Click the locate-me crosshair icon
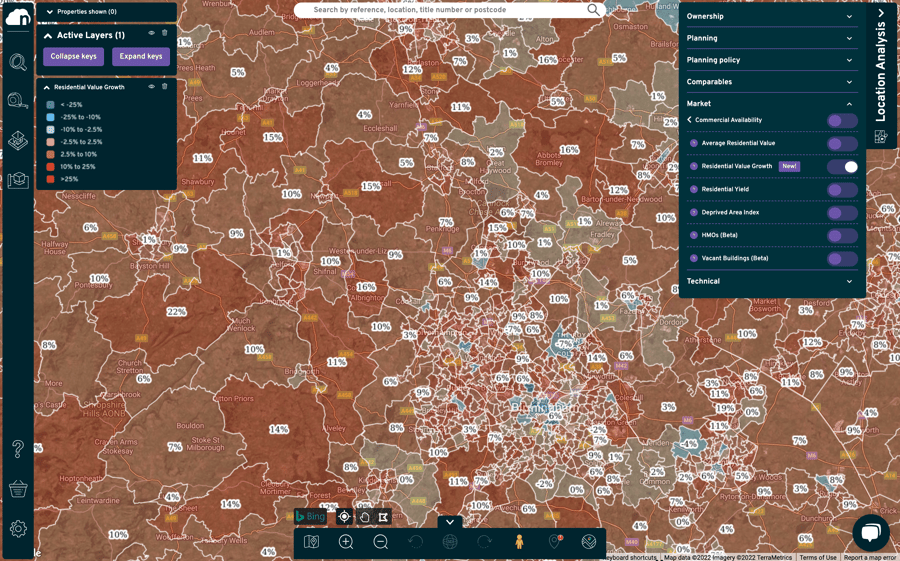The width and height of the screenshot is (900, 561). point(344,517)
